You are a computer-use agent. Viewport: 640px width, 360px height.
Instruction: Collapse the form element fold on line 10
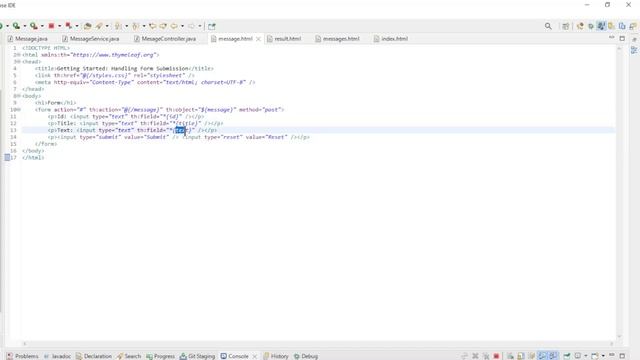(19, 110)
